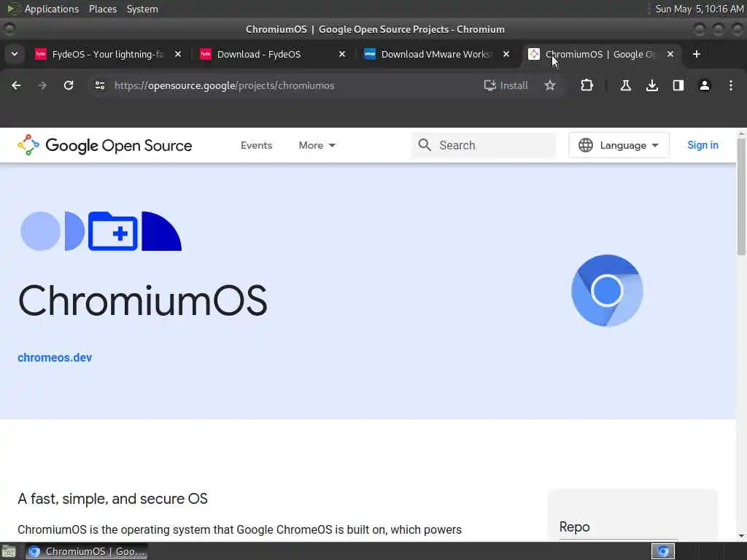Click the show desktop icon in taskbar

pyautogui.click(x=9, y=552)
